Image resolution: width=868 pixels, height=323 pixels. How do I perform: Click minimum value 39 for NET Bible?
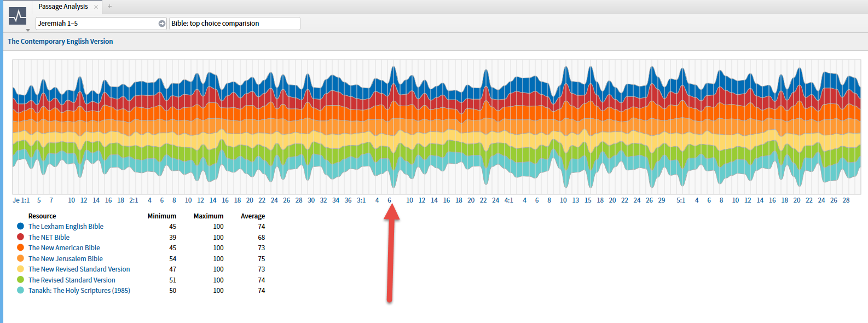pos(173,238)
